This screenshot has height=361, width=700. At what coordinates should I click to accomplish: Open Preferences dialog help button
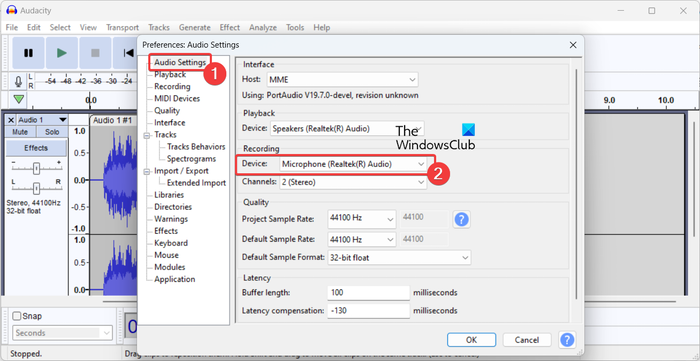coord(567,340)
